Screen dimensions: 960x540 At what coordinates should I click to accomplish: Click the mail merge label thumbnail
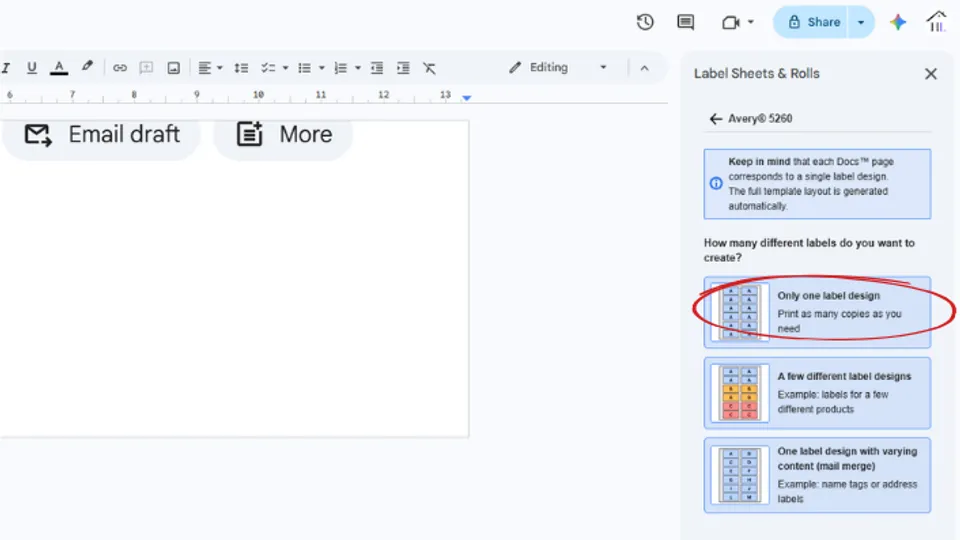pos(740,474)
